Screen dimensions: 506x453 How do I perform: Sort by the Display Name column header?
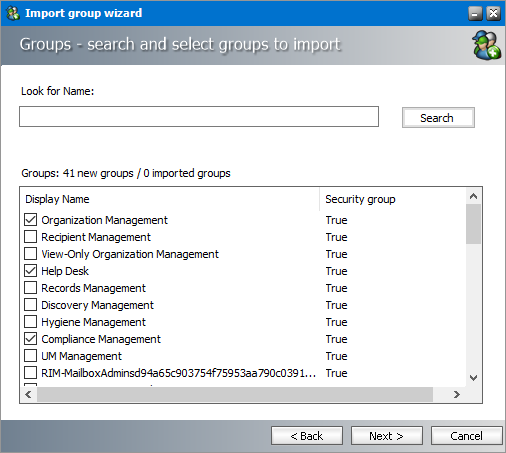point(170,199)
